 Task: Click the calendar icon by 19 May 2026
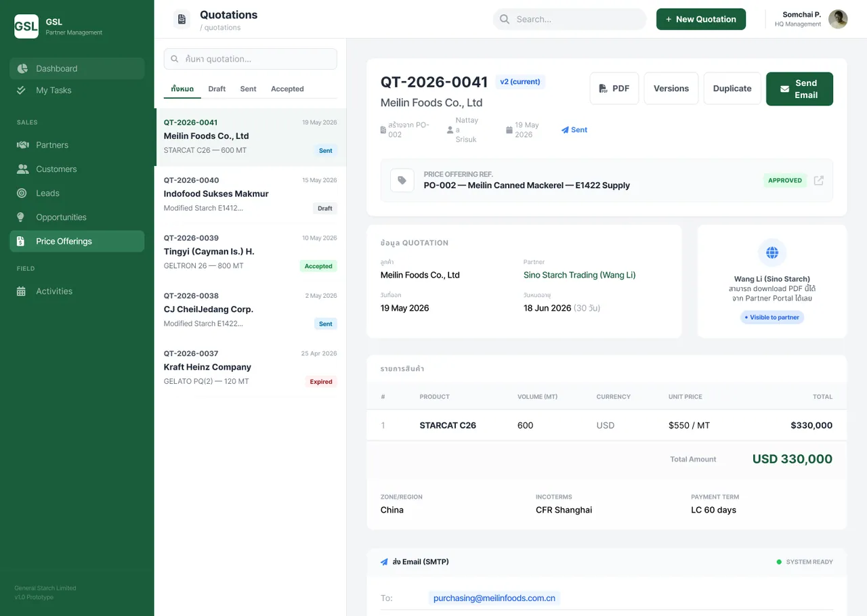509,130
